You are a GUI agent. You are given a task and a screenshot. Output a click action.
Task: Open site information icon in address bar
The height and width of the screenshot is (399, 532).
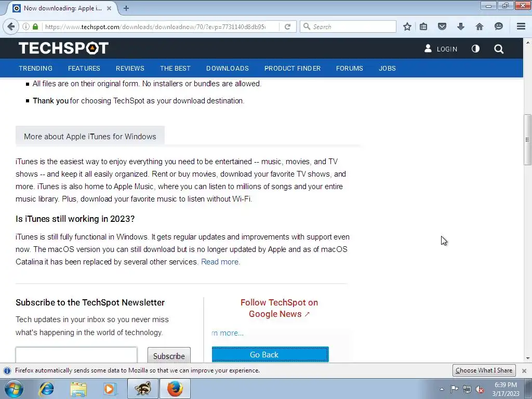click(x=26, y=26)
